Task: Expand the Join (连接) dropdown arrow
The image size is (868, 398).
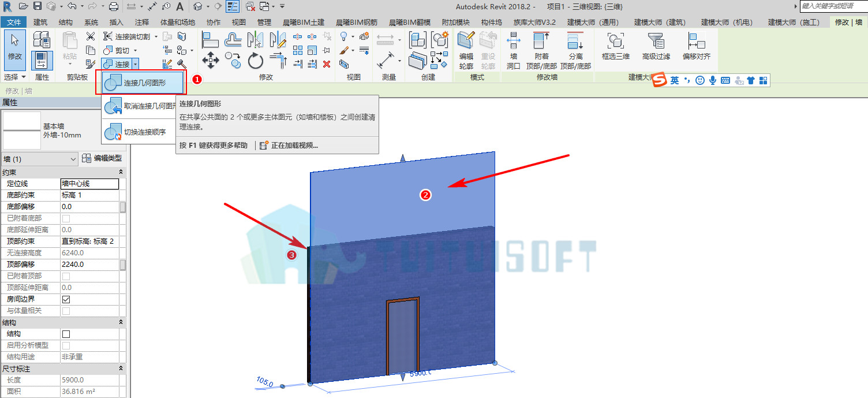Action: [134, 64]
